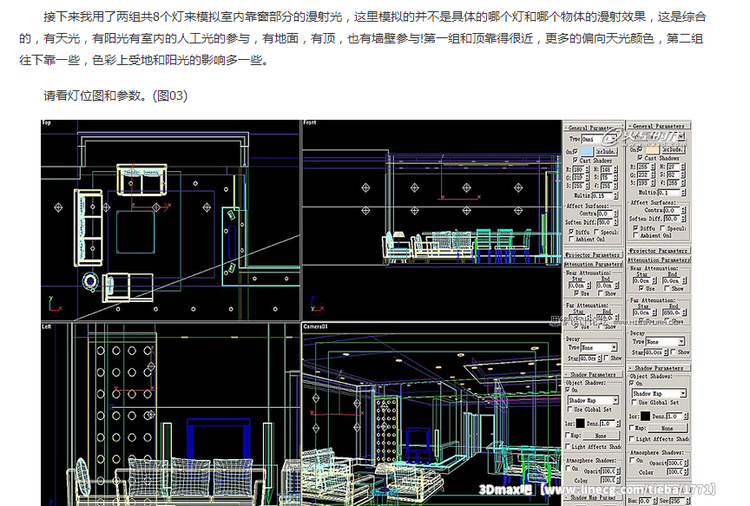Open Shadow Map type dropdown in left panel
This screenshot has height=506, width=750.
pyautogui.click(x=593, y=400)
